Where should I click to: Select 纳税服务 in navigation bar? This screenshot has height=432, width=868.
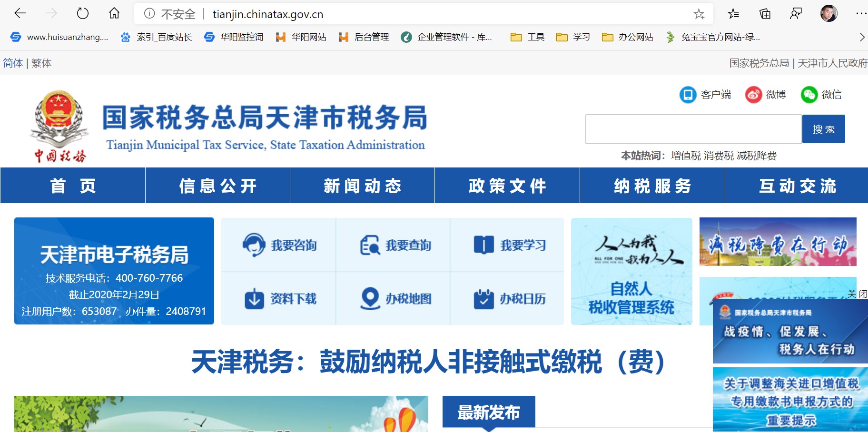[652, 186]
